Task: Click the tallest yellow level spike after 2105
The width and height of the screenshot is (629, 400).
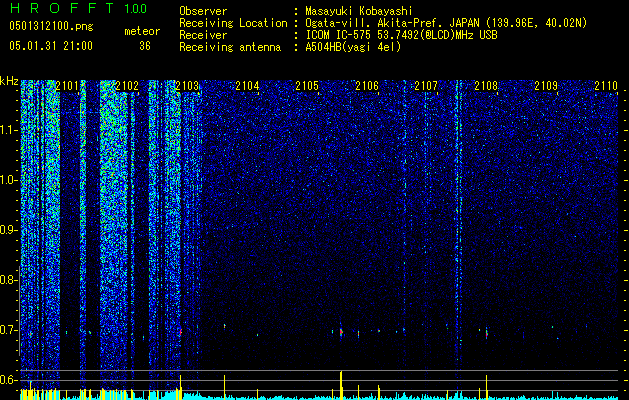Action: [341, 385]
